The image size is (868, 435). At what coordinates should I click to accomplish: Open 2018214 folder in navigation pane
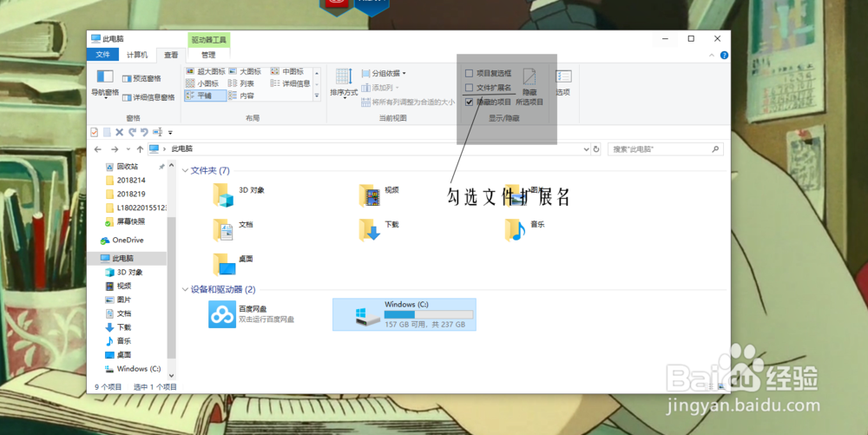131,181
